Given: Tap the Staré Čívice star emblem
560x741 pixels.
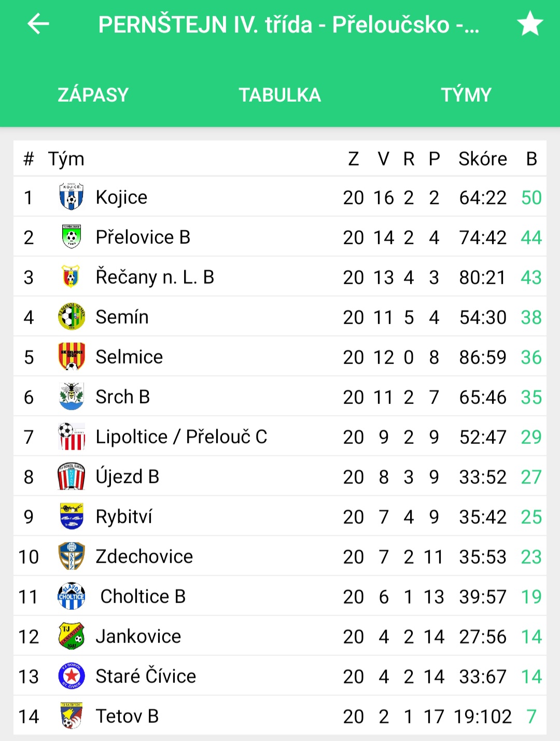Looking at the screenshot, I should click(72, 676).
